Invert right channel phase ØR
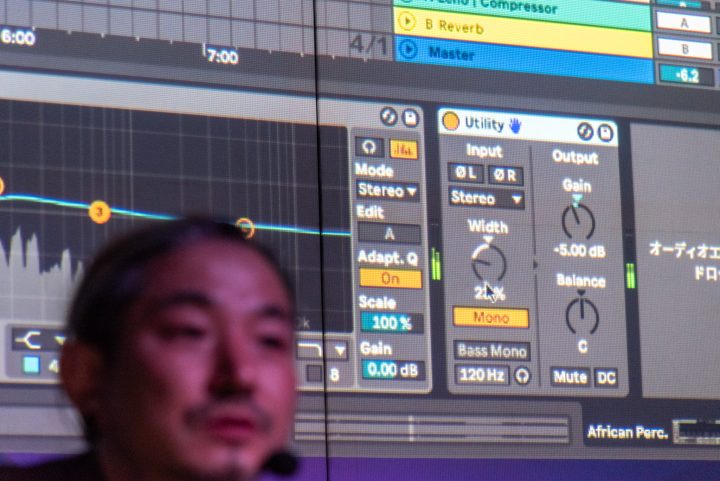720x481 pixels. 505,175
